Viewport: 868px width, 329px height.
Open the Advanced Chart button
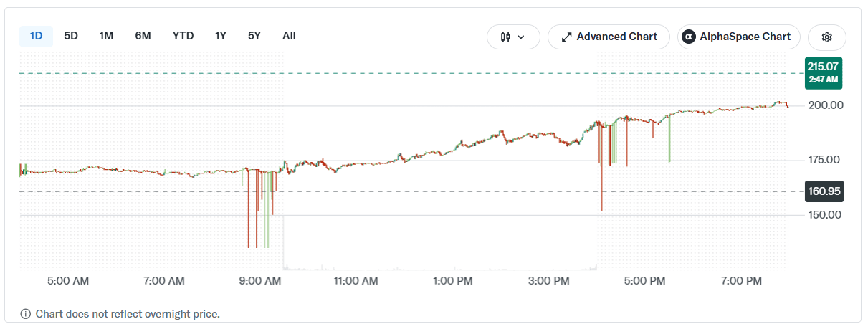[x=609, y=37]
